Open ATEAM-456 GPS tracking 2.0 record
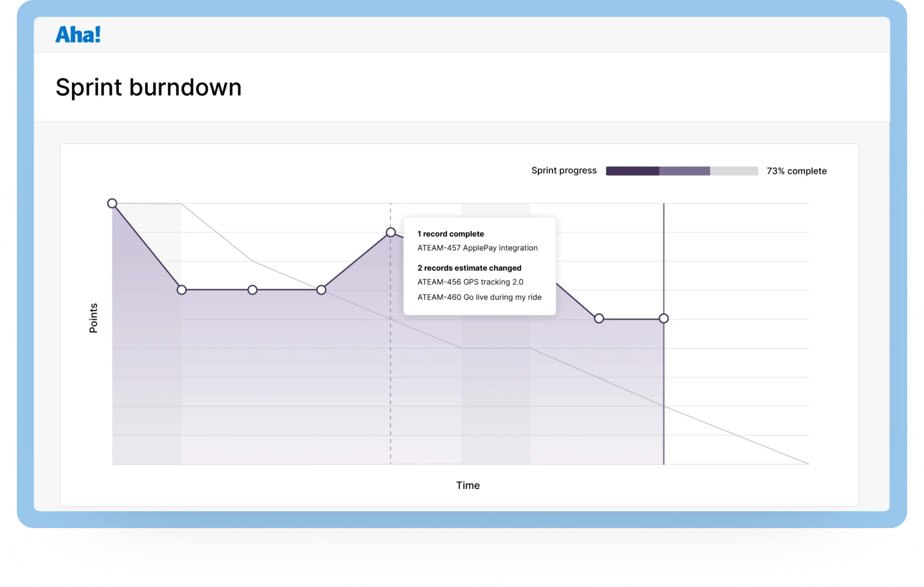Image resolution: width=924 pixels, height=587 pixels. [x=470, y=282]
